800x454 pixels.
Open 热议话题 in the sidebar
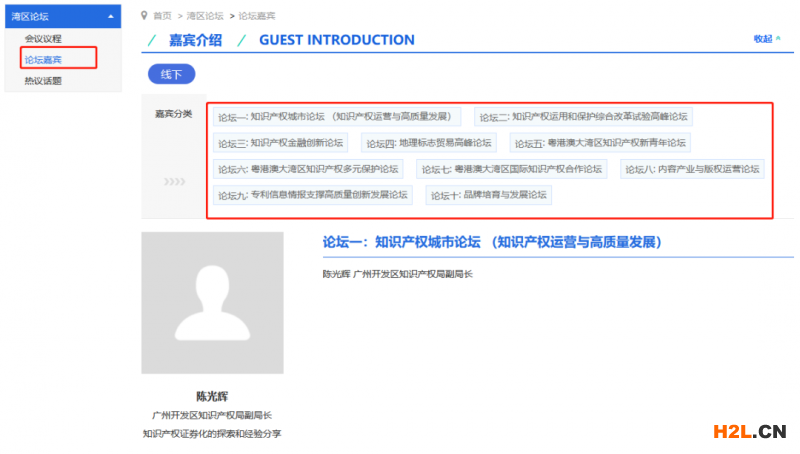(x=43, y=80)
